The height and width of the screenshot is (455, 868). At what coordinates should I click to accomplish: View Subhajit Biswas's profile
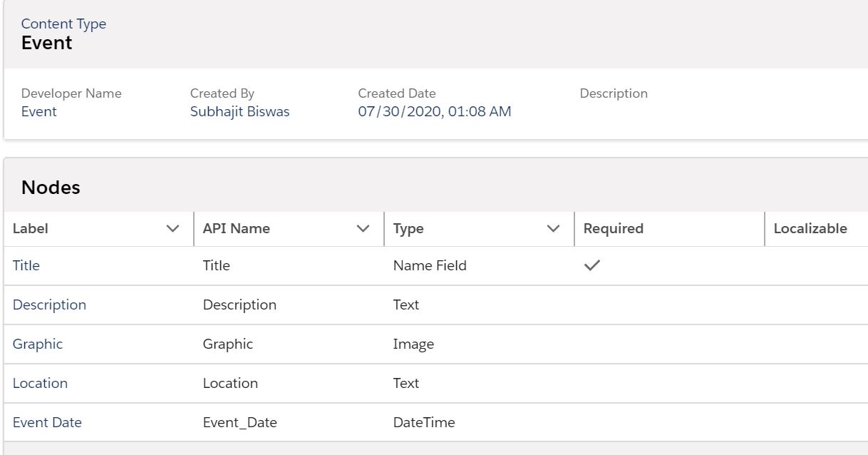(239, 111)
